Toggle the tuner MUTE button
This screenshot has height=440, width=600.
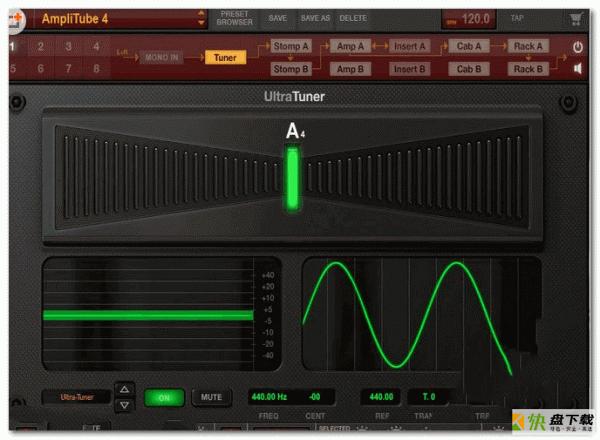(211, 398)
